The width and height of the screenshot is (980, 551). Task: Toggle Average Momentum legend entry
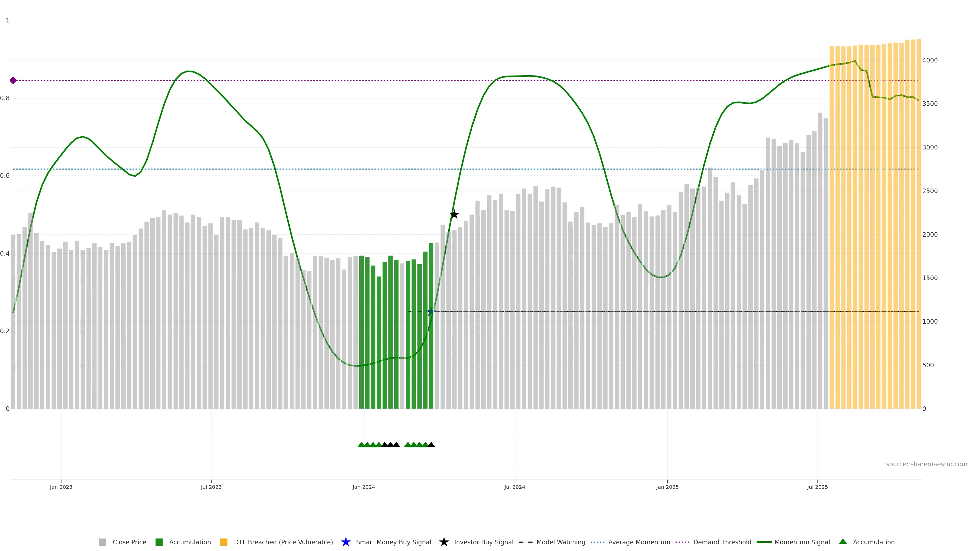point(639,542)
